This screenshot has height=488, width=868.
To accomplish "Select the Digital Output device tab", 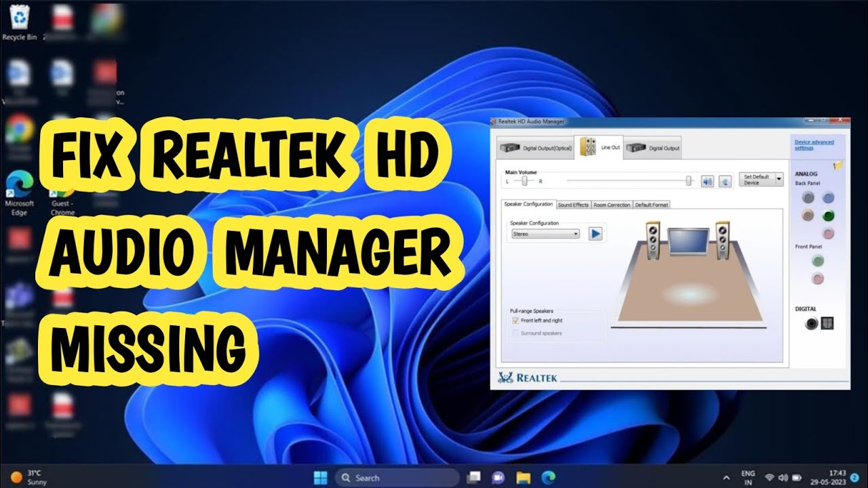I will point(652,148).
